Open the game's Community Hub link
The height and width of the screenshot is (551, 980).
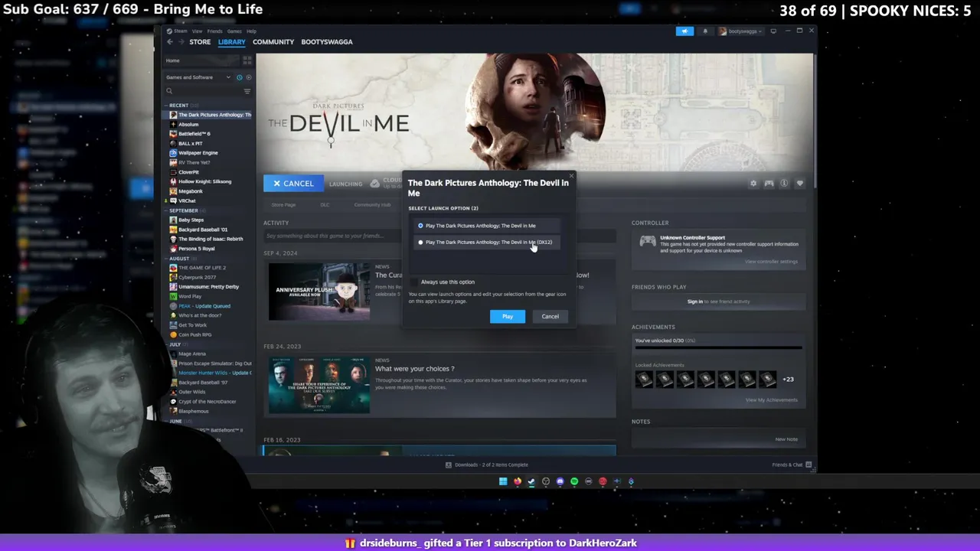(372, 205)
